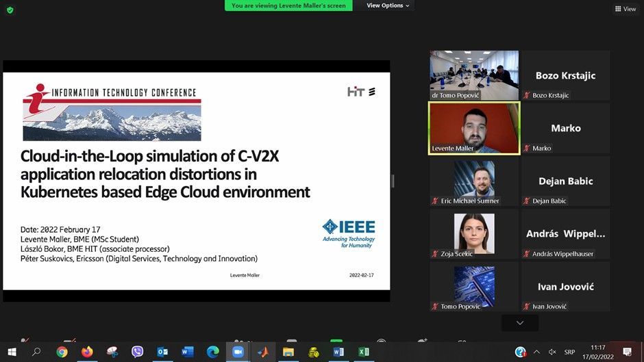Click the divider handle beside shared screen
The height and width of the screenshot is (362, 644).
[x=393, y=181]
